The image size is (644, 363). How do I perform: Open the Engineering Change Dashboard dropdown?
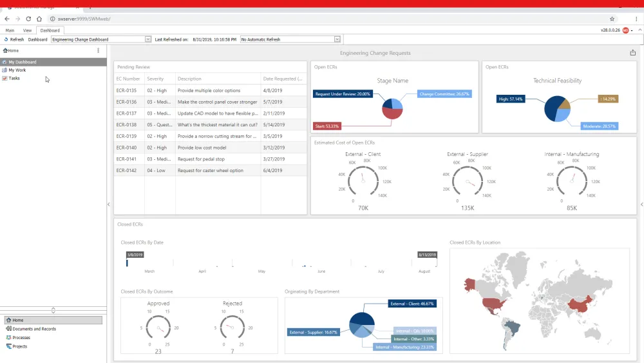point(148,39)
